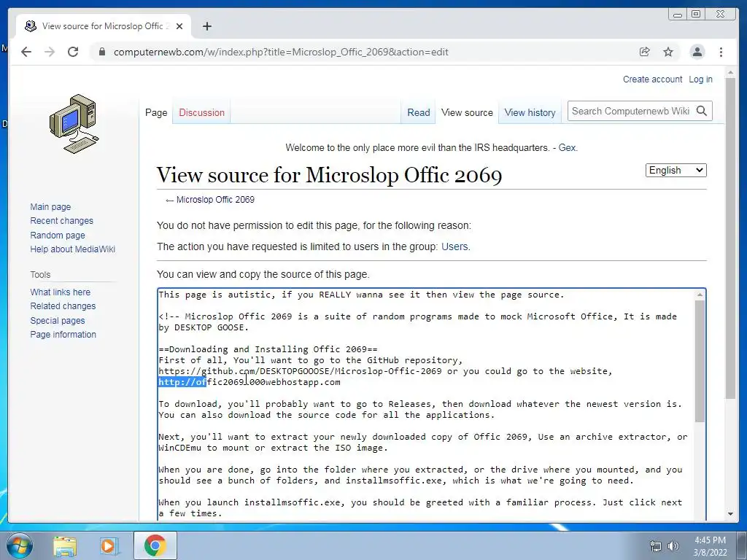Open the Chrome three-dot menu
This screenshot has width=747, height=560.
(721, 52)
